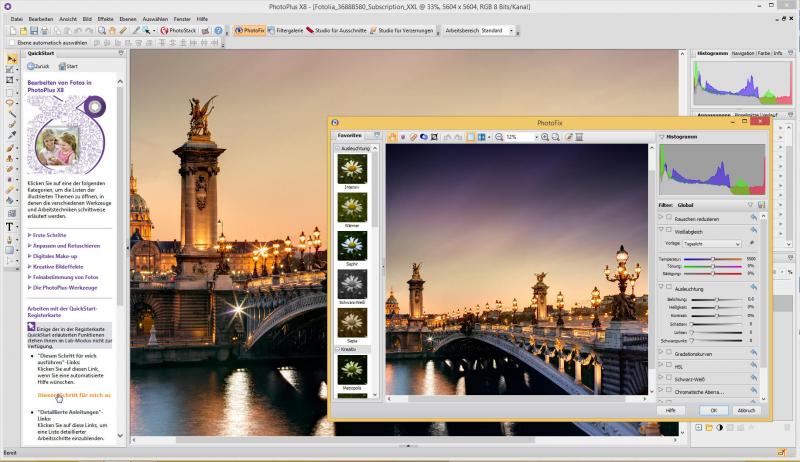The height and width of the screenshot is (462, 800).
Task: Enable the Rauschen reduzieren checkbox
Action: pos(669,216)
